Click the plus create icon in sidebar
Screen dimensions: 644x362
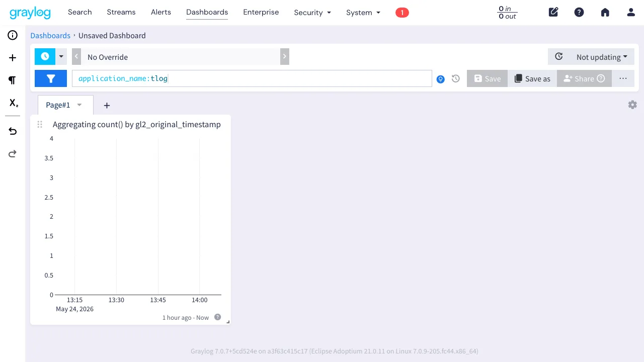point(13,58)
